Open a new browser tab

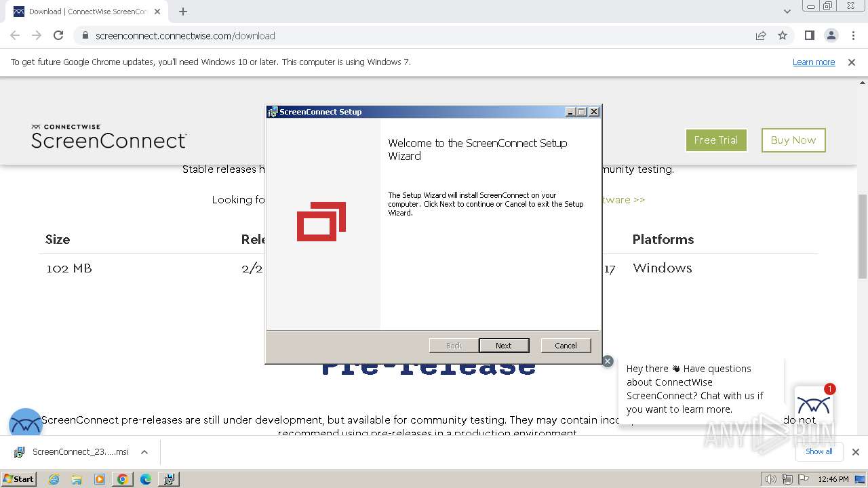(x=183, y=12)
